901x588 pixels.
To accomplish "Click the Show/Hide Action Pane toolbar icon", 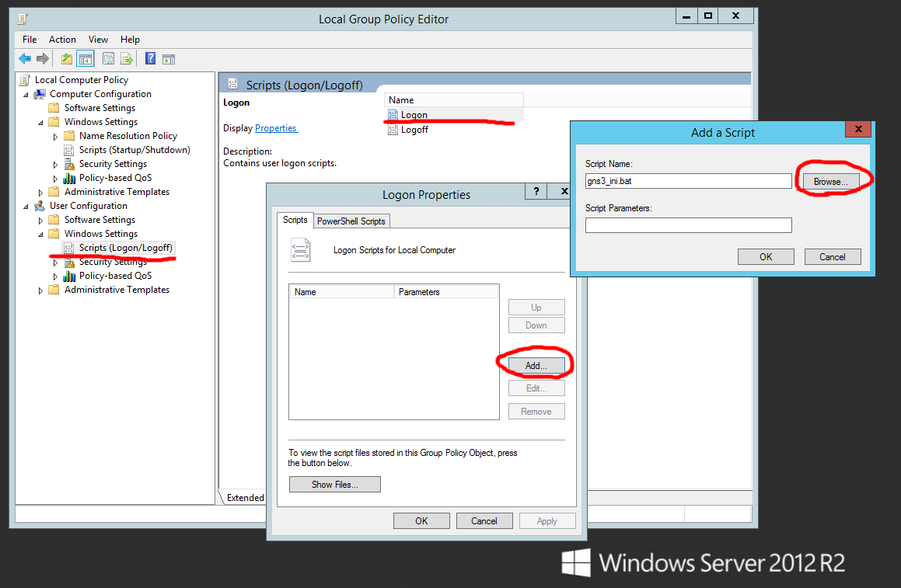I will pos(169,58).
